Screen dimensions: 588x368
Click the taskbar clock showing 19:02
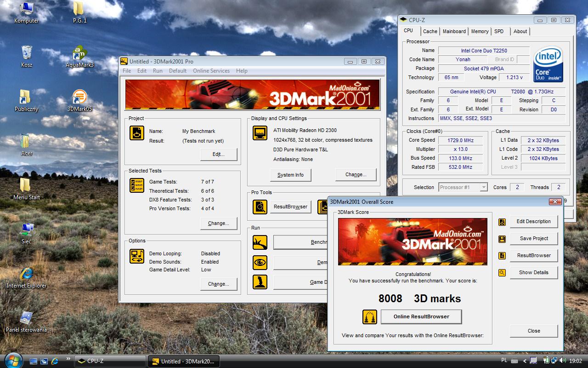click(x=576, y=361)
